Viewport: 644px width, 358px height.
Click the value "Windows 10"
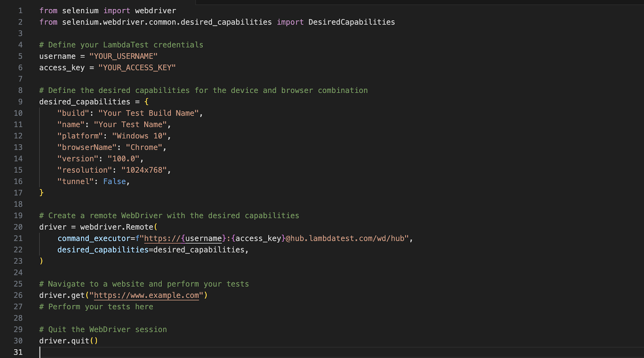click(x=140, y=136)
